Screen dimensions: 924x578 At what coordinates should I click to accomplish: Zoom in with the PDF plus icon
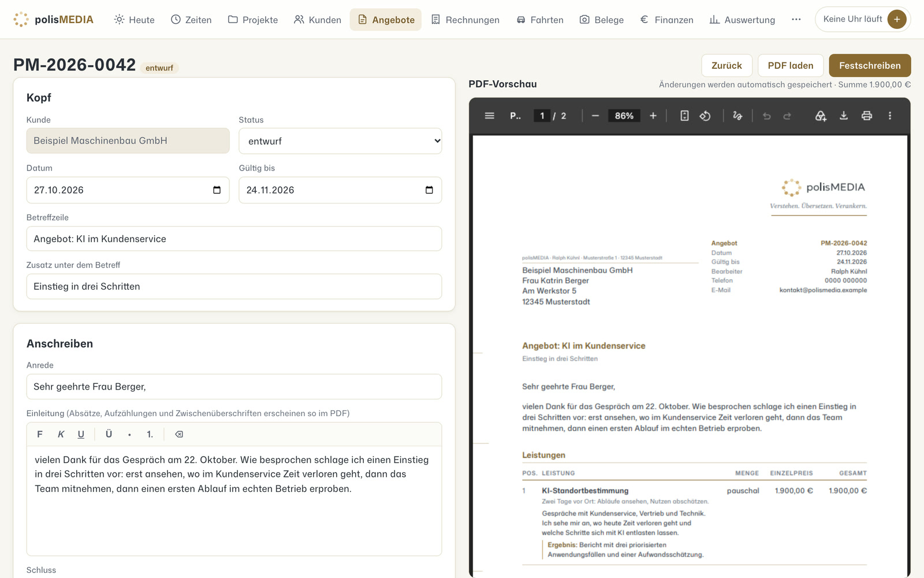point(653,116)
